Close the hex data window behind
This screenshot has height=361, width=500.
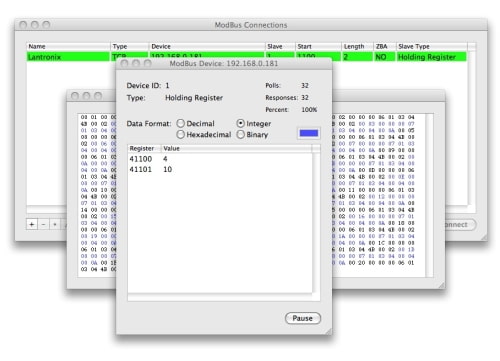[x=75, y=96]
